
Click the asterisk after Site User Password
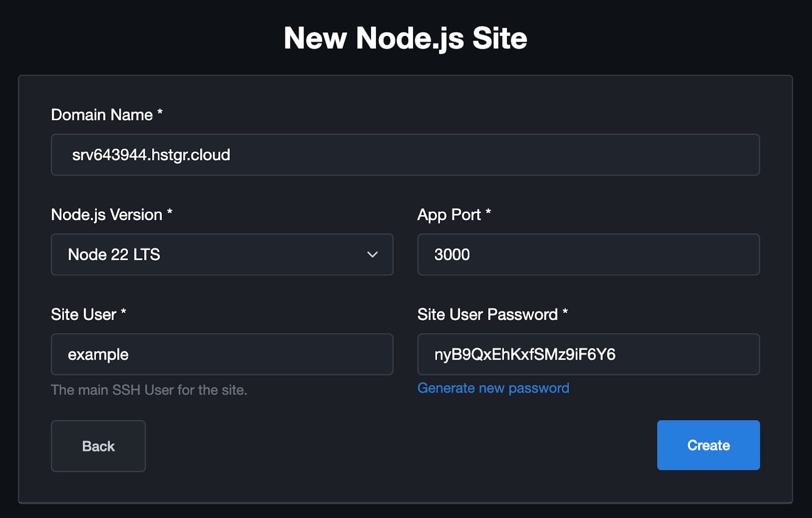pos(565,313)
